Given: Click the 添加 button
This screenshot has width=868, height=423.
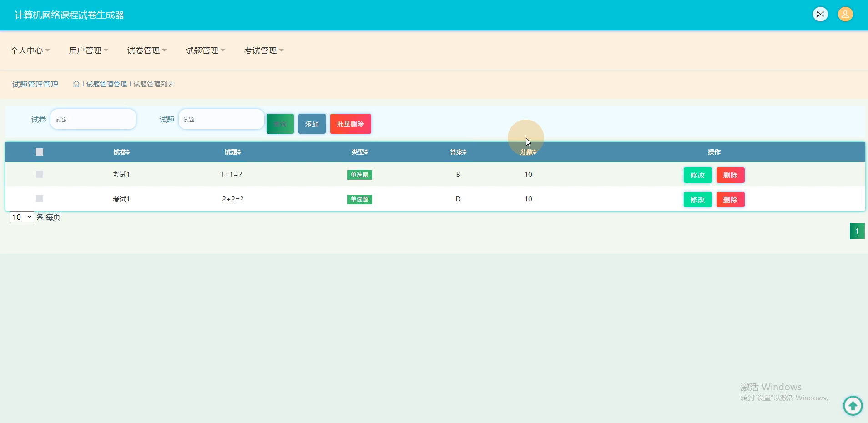Looking at the screenshot, I should click(312, 124).
